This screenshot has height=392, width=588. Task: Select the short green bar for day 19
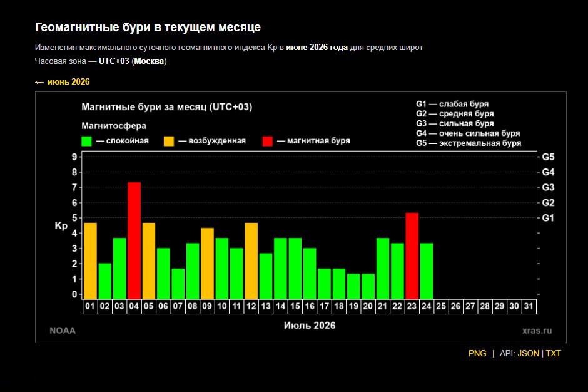[x=353, y=287]
